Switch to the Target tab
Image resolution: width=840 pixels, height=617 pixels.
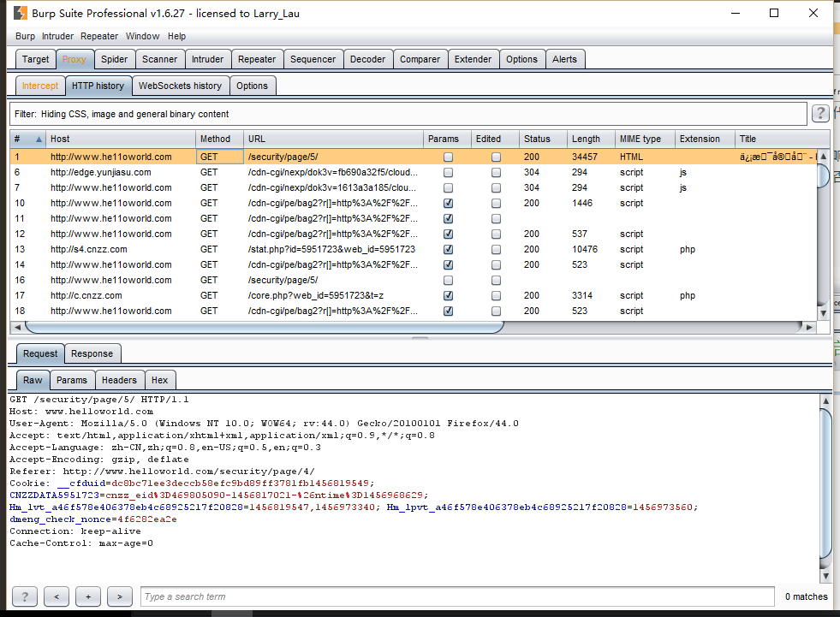(x=35, y=59)
